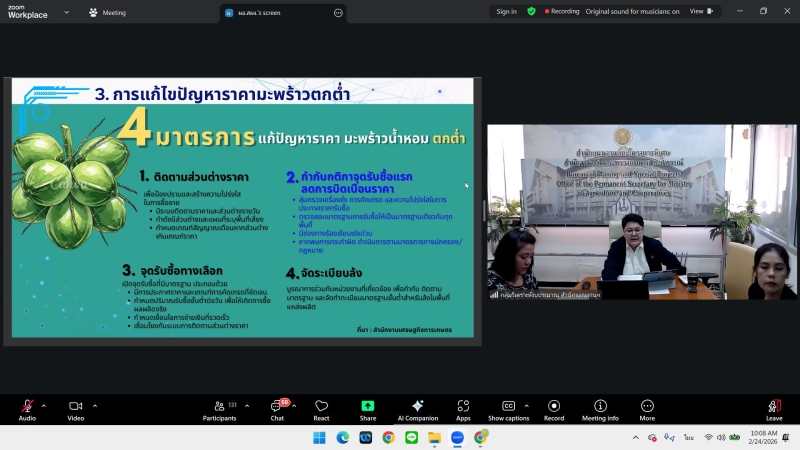Switch to the Meeting tab
This screenshot has width=800, height=450.
[x=108, y=13]
